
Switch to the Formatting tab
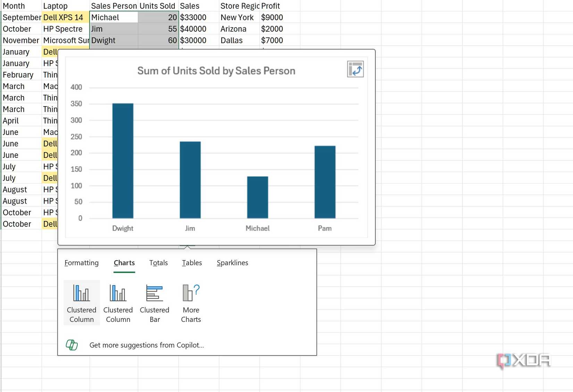pos(82,263)
